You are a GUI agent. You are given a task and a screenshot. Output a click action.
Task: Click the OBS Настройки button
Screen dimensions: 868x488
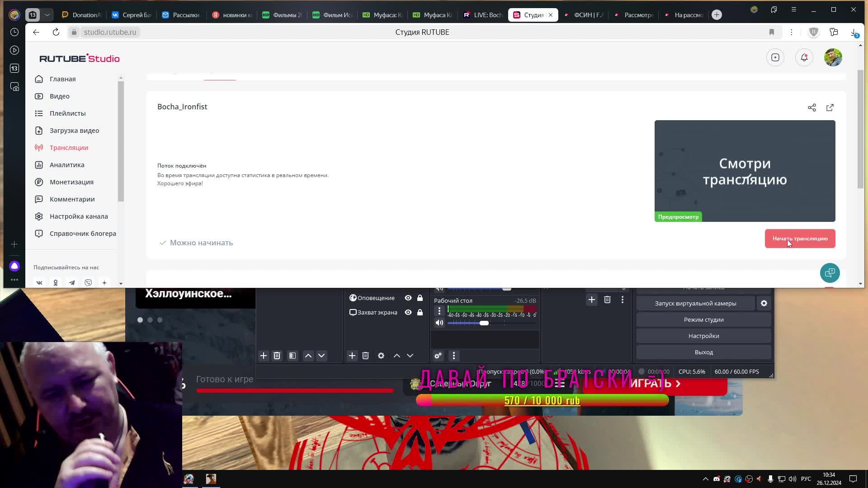pos(703,336)
